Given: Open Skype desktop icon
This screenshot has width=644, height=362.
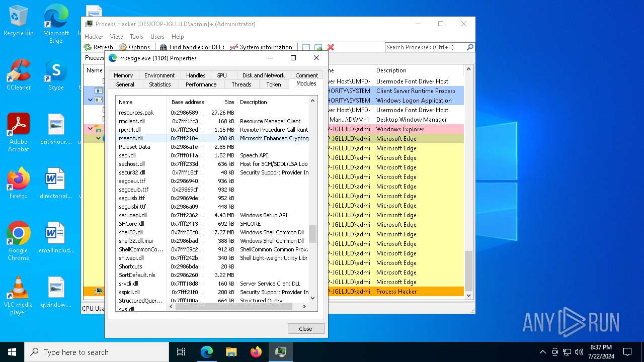Looking at the screenshot, I should 56,75.
